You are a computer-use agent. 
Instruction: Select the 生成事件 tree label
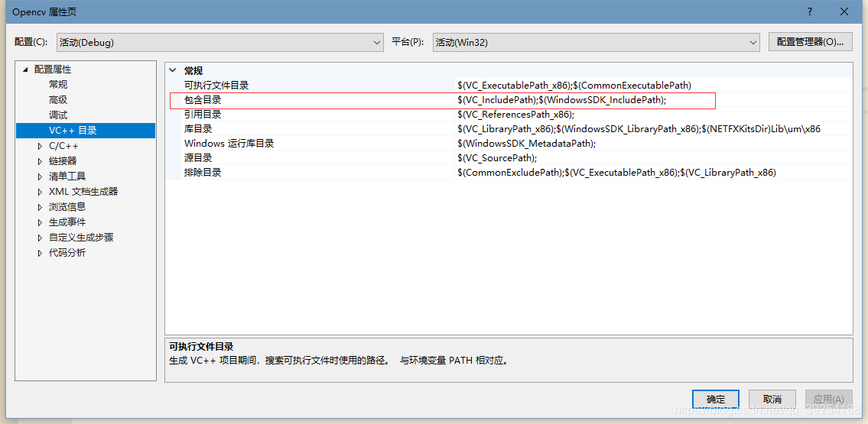67,222
